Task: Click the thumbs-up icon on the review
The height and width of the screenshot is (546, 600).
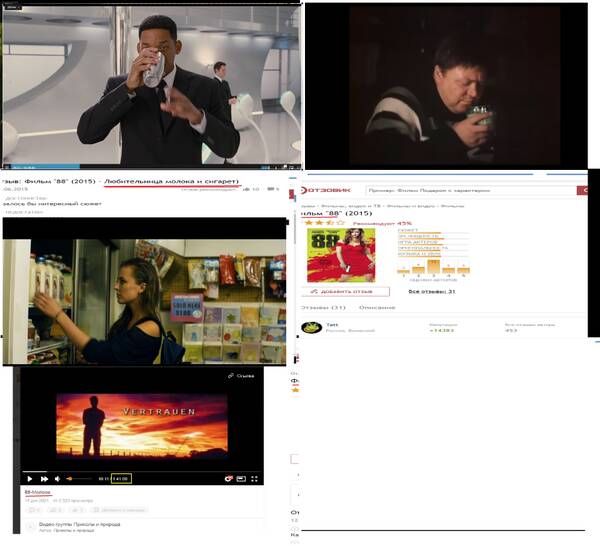Action: click(247, 189)
